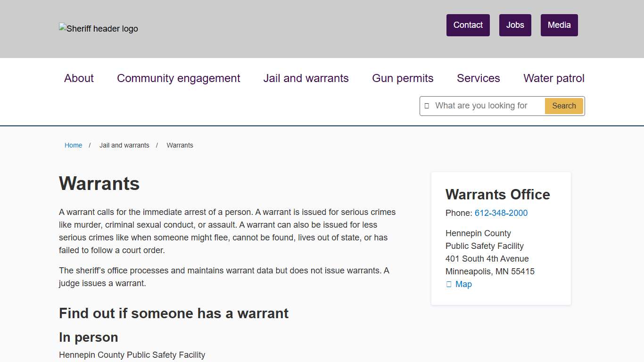Click the magnifying glass search icon
Image resolution: width=644 pixels, height=362 pixels.
(x=427, y=106)
